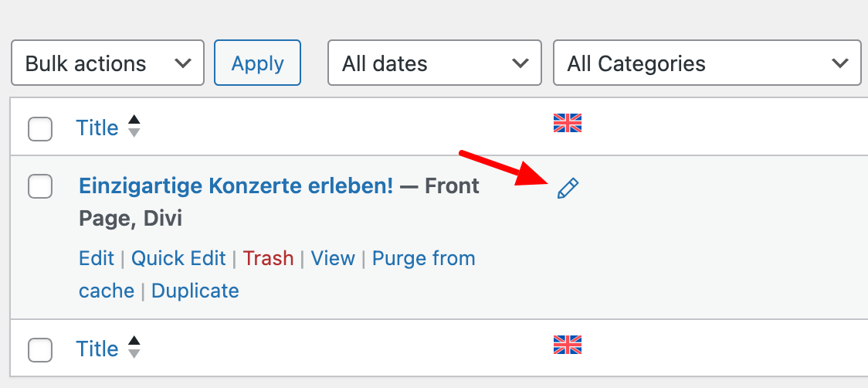The width and height of the screenshot is (868, 388).
Task: Click sort arrows beside footer Title
Action: pyautogui.click(x=134, y=348)
